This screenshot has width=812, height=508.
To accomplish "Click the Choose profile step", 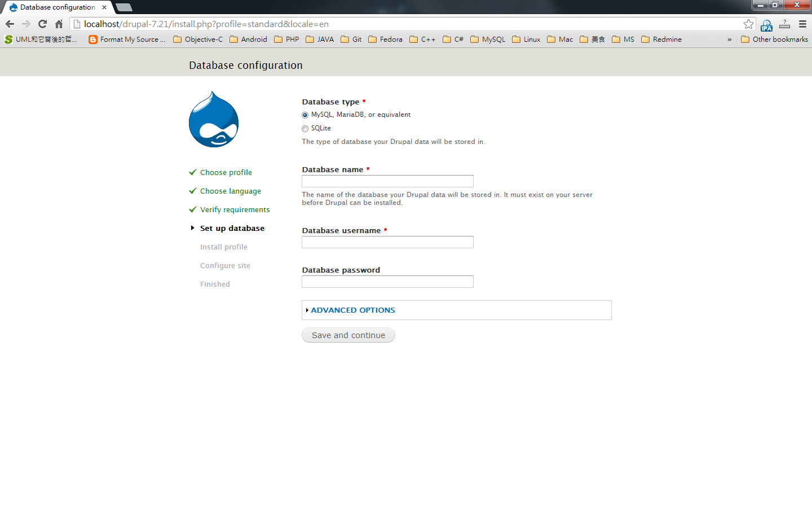I will 226,172.
